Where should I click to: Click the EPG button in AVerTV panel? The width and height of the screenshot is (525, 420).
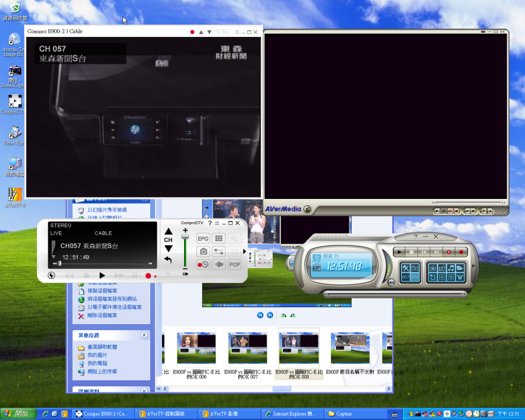pyautogui.click(x=415, y=277)
